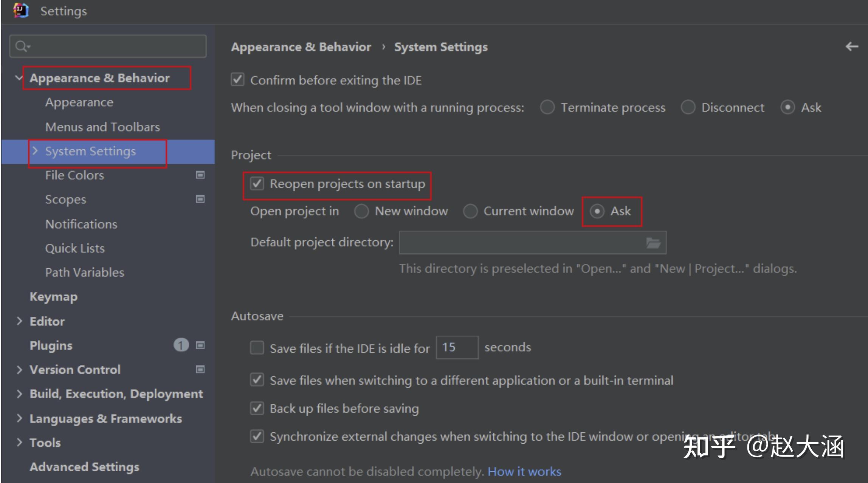Screen dimensions: 868x483
Task: Click the update badge next to Plugins
Action: pos(181,345)
